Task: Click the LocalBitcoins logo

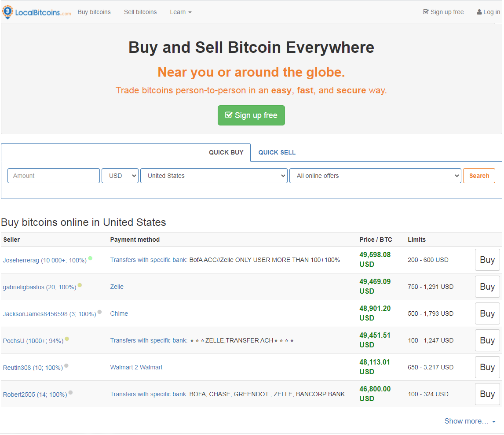Action: (37, 12)
